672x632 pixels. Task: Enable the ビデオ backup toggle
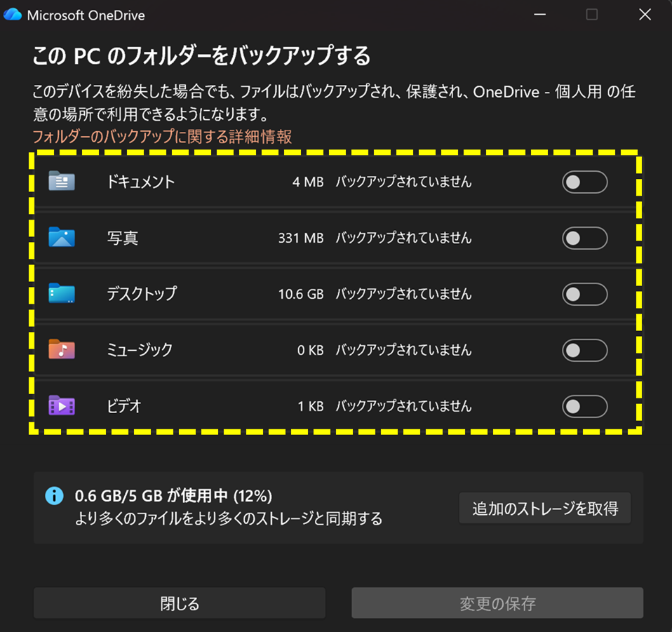[584, 407]
